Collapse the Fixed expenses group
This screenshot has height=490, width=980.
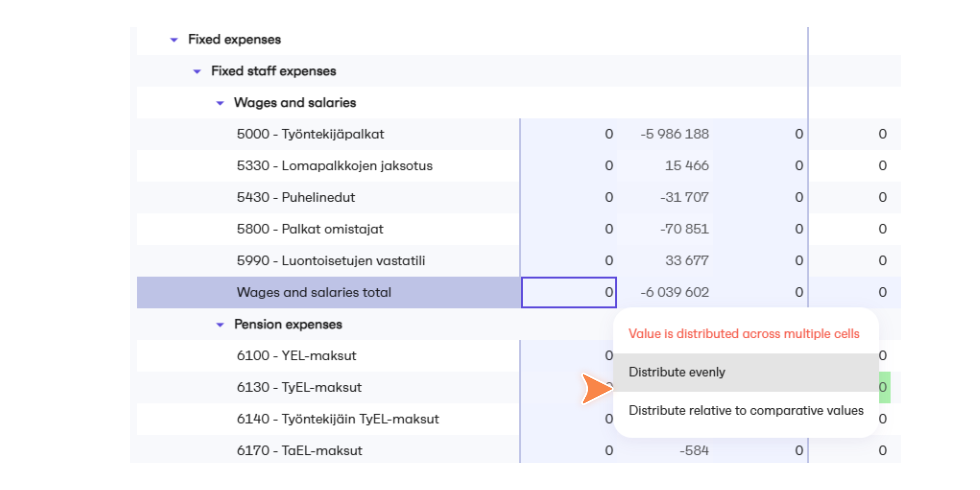point(174,40)
